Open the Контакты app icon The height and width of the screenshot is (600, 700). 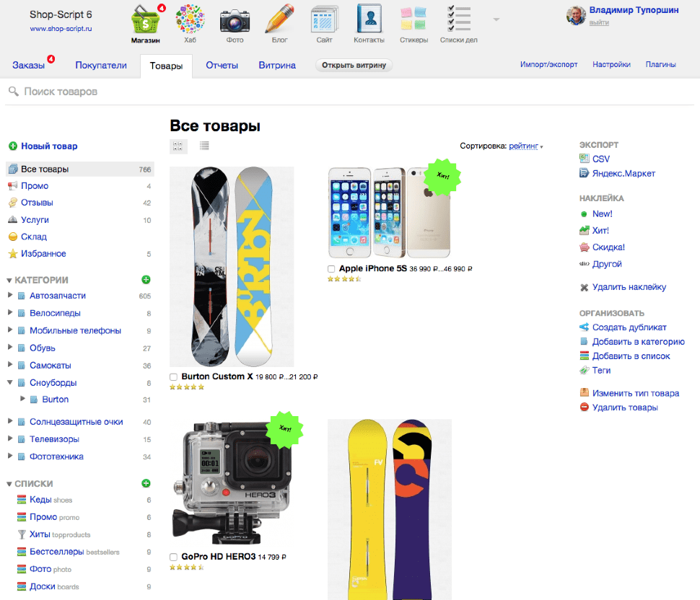369,18
